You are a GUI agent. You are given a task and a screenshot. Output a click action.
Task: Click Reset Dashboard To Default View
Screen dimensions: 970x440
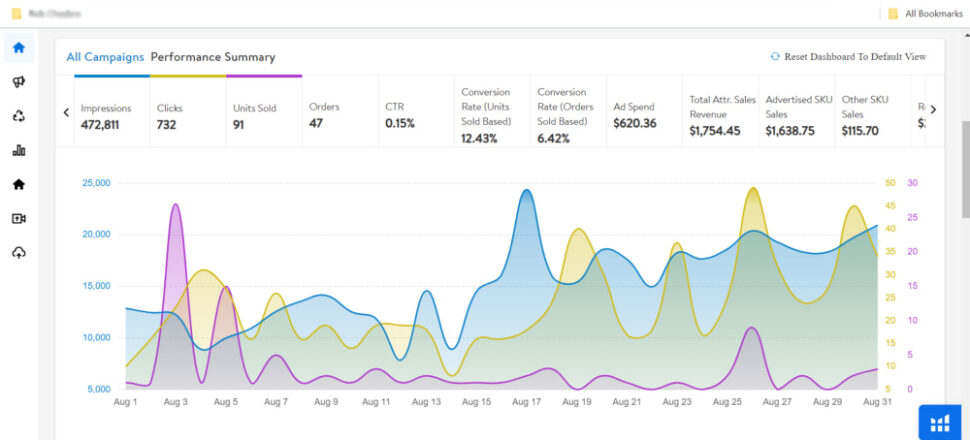coord(848,57)
